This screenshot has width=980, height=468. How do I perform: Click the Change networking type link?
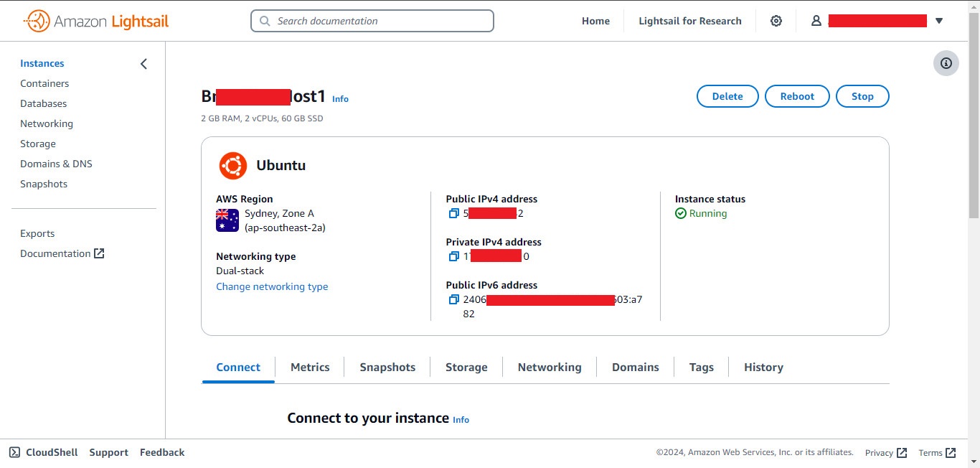click(272, 286)
